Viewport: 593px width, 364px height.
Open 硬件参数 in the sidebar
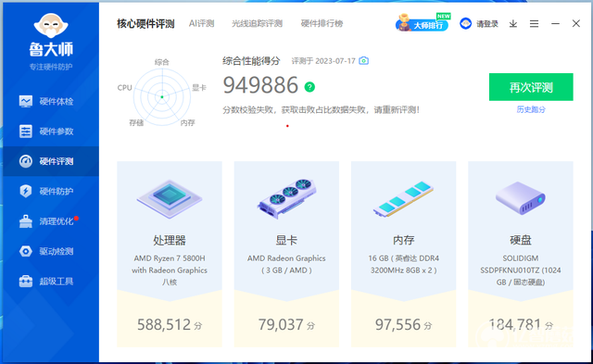tap(51, 132)
